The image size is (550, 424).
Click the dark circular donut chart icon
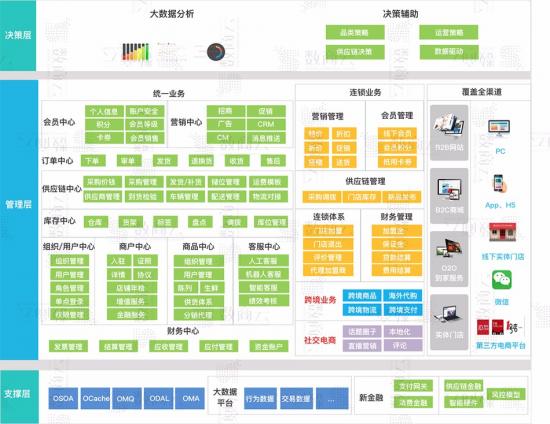pos(216,52)
